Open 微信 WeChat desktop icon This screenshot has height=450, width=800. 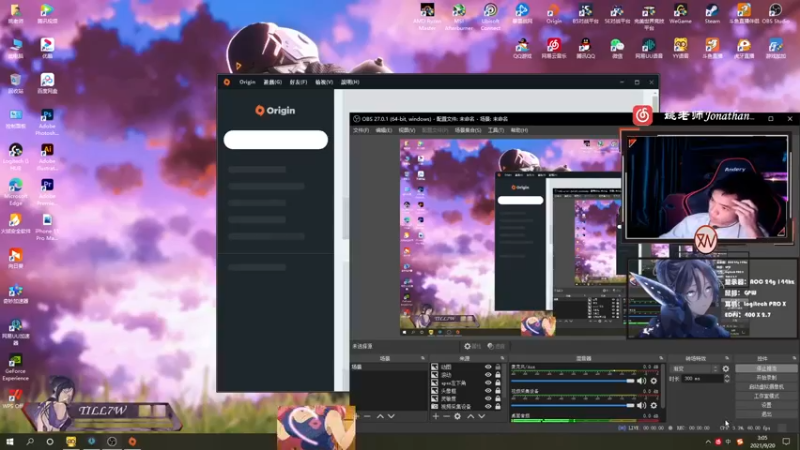point(617,48)
